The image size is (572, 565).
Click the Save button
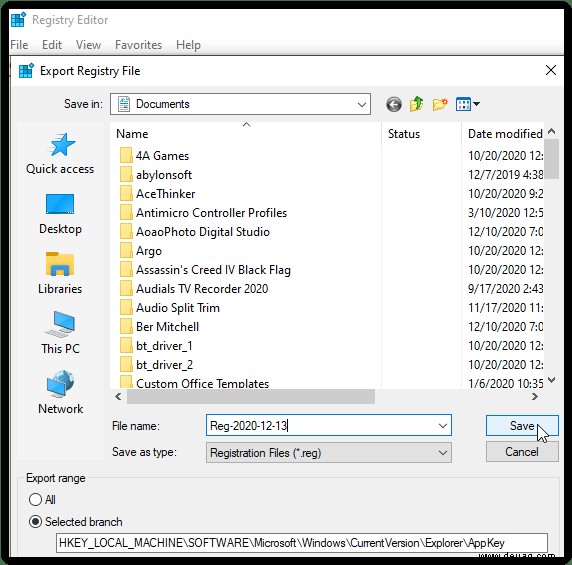(522, 425)
